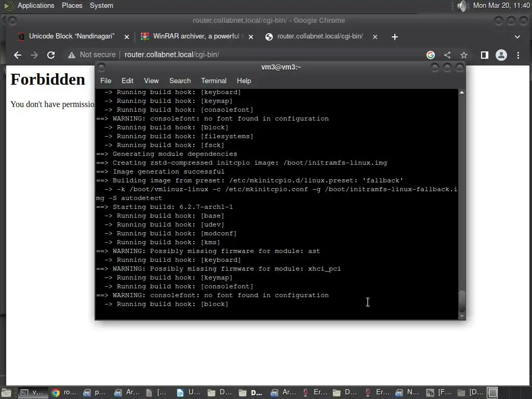This screenshot has height=399, width=532.
Task: Open terminal Edit menu
Action: [x=127, y=81]
